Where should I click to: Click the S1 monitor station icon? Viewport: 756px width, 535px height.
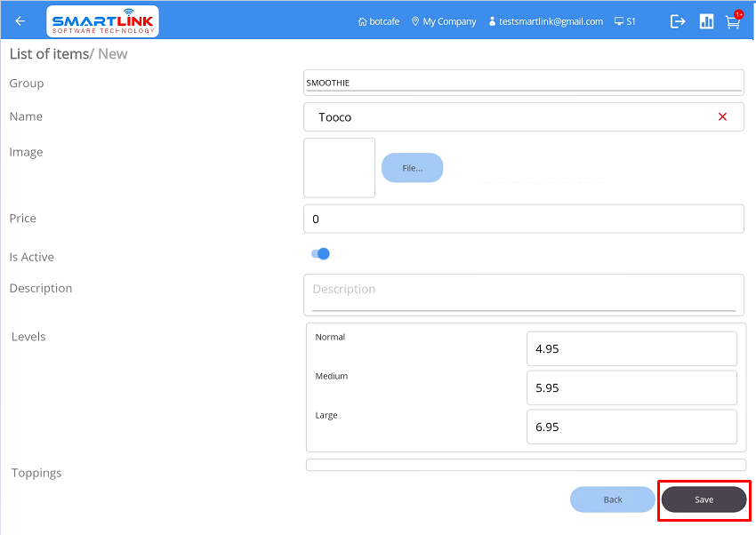point(619,21)
